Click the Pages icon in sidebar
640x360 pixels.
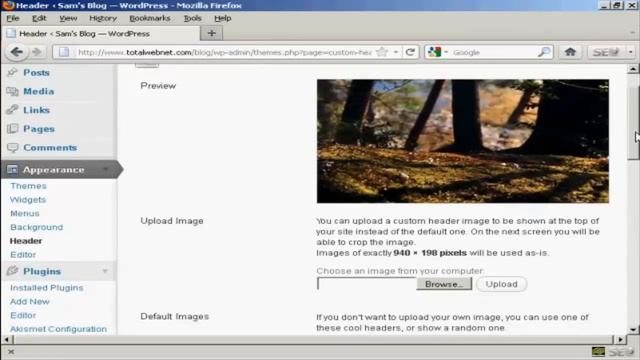click(x=12, y=129)
